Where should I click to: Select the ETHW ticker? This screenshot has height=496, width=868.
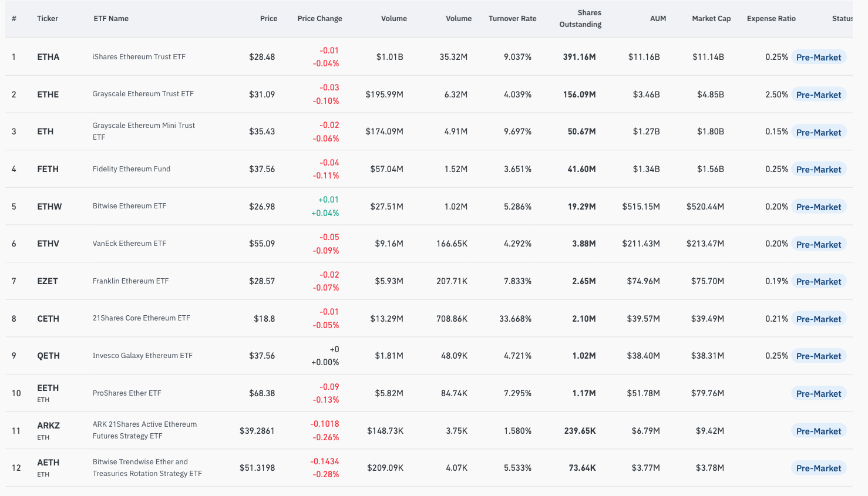(x=49, y=207)
